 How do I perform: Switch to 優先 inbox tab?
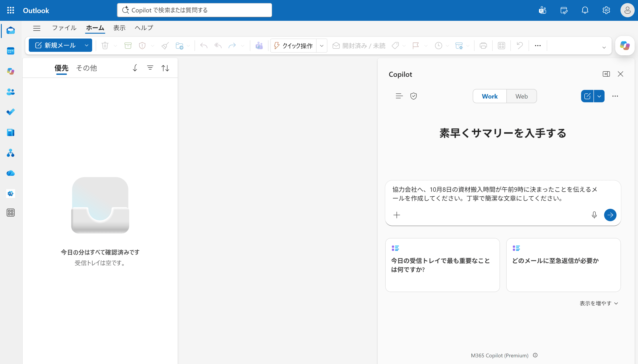62,68
